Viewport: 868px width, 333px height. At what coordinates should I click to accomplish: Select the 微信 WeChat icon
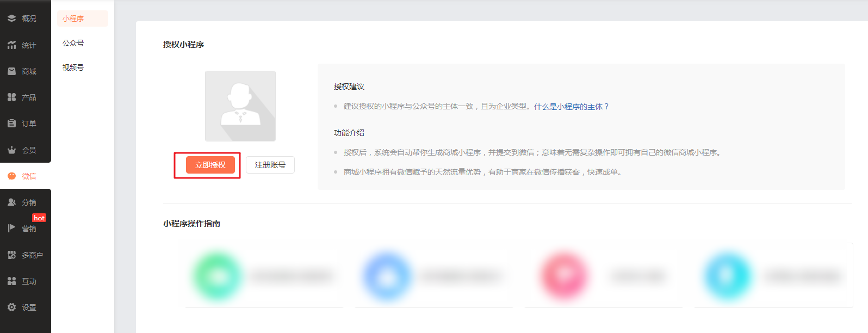11,176
